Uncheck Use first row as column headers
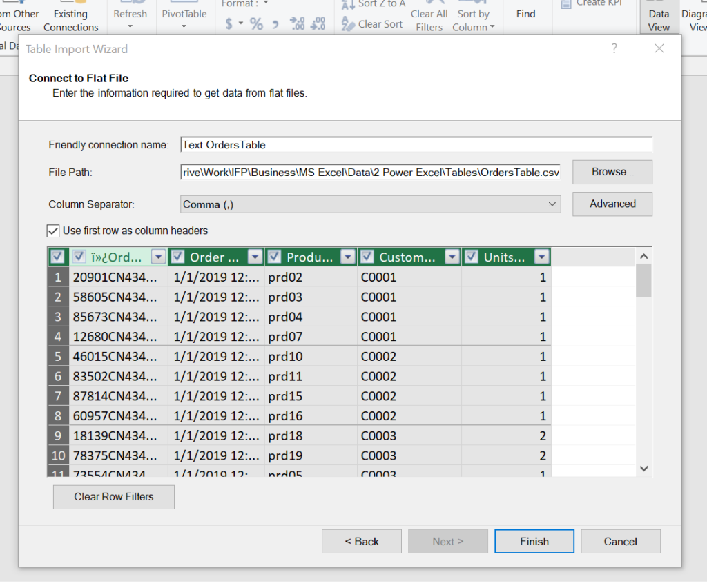This screenshot has height=588, width=707. (53, 231)
